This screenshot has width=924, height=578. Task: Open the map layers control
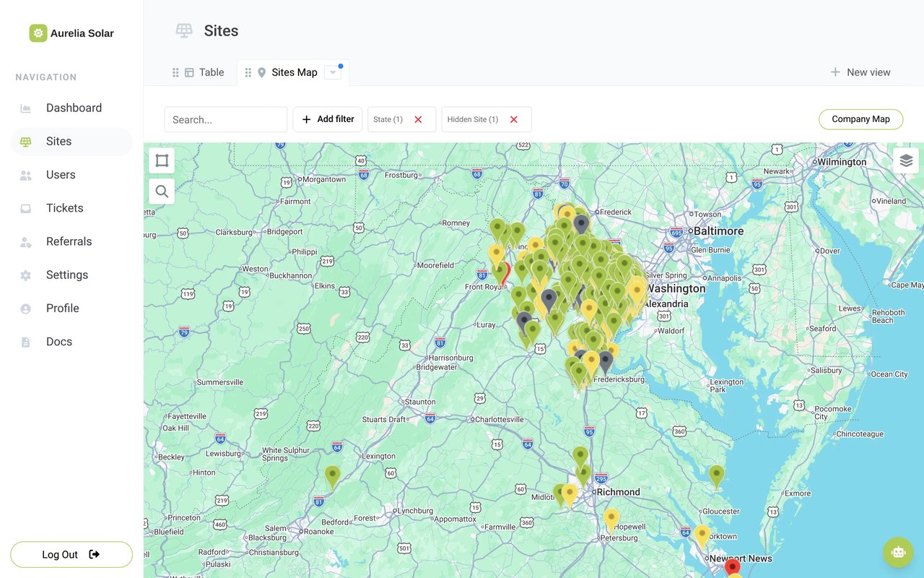pyautogui.click(x=906, y=160)
